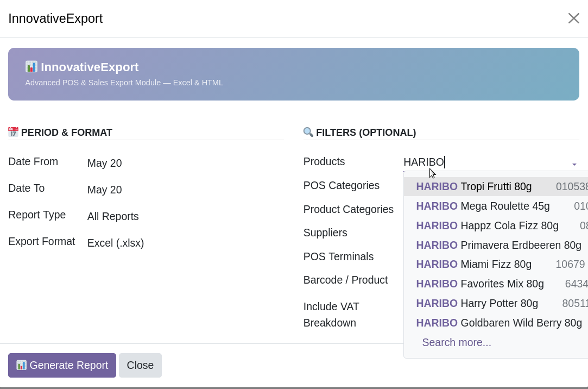The image size is (588, 389).
Task: Select HARIBO Miami Fizz 80g
Action: click(496, 264)
